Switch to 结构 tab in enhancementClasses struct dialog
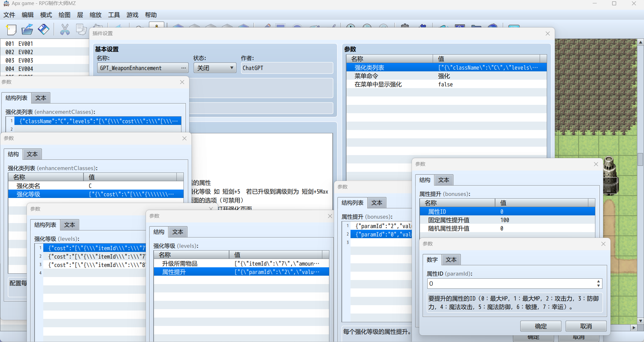 13,154
